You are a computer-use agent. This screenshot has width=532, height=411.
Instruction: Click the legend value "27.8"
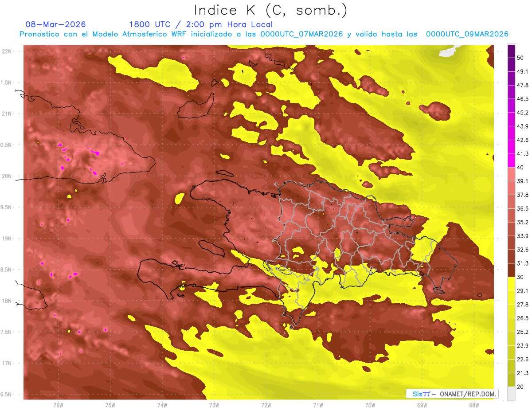click(x=523, y=305)
